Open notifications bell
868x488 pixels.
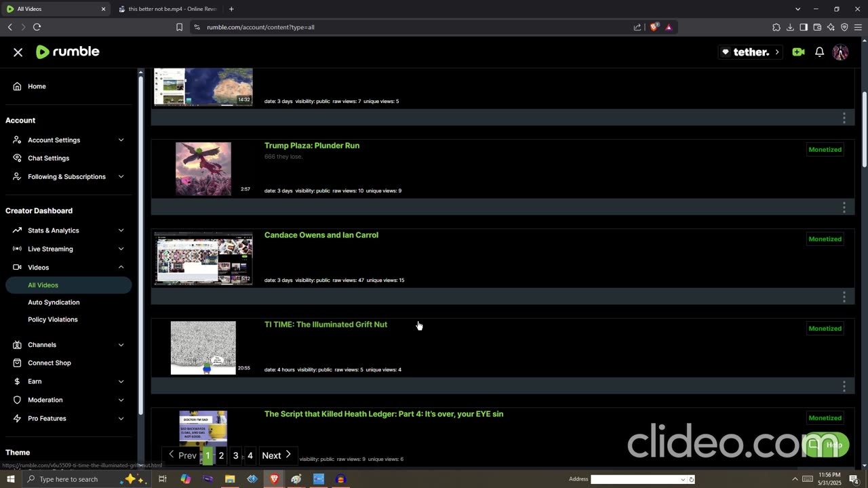819,52
